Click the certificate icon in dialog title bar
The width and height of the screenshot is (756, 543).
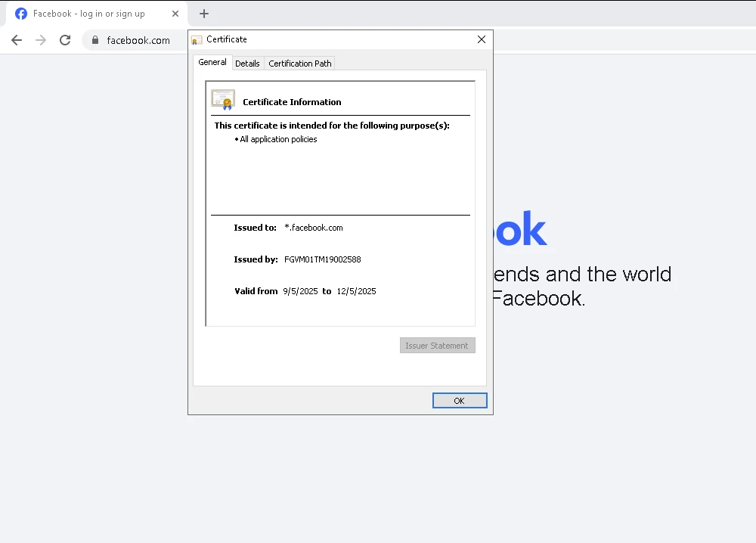197,40
